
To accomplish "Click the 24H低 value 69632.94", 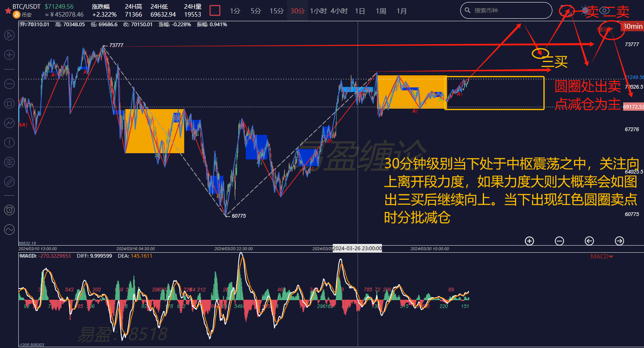I will tap(163, 15).
